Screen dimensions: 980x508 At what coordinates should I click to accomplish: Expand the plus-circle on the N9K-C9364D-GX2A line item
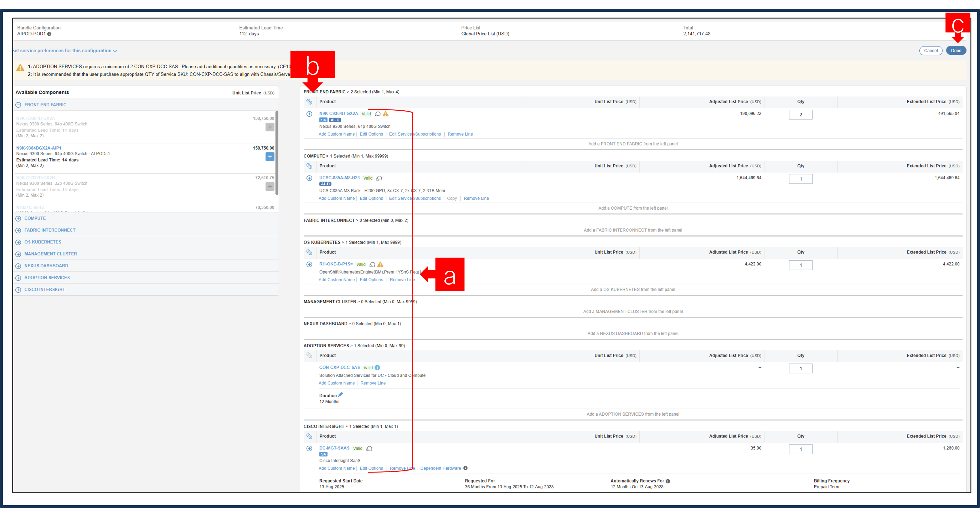pyautogui.click(x=309, y=113)
